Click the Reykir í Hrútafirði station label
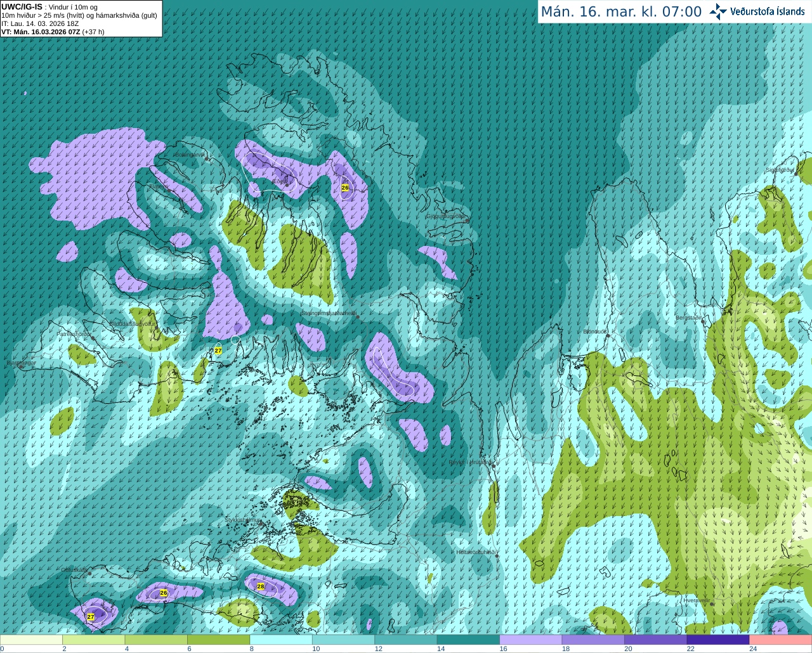The image size is (812, 653). click(470, 462)
